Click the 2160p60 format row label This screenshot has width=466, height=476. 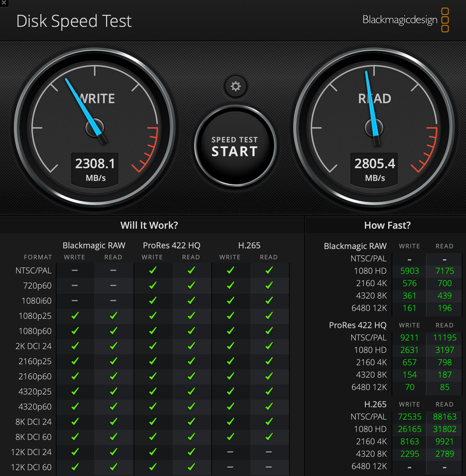[x=35, y=377]
